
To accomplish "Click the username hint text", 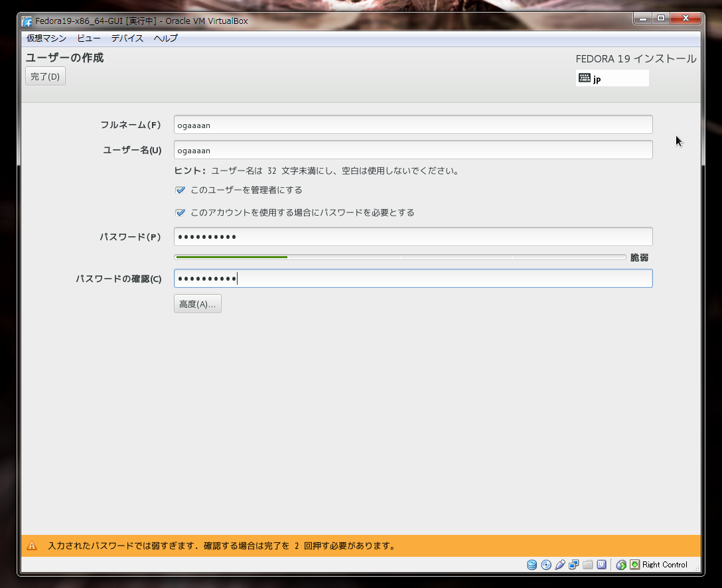I will tap(317, 171).
